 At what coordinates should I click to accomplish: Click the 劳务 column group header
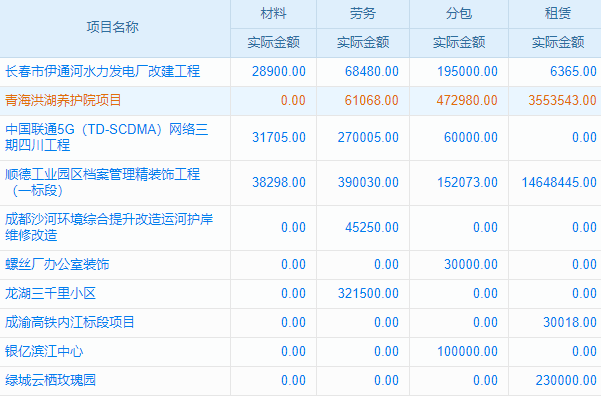(363, 13)
